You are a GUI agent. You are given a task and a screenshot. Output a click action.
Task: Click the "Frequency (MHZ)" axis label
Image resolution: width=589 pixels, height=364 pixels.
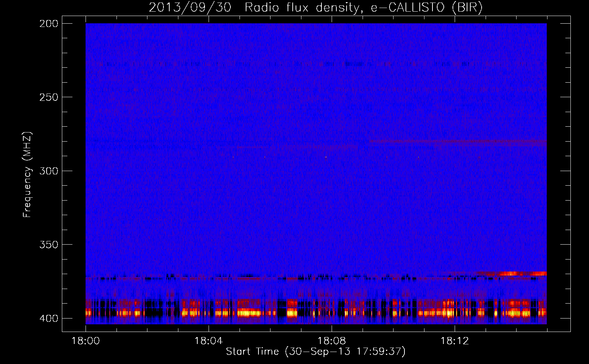click(27, 174)
